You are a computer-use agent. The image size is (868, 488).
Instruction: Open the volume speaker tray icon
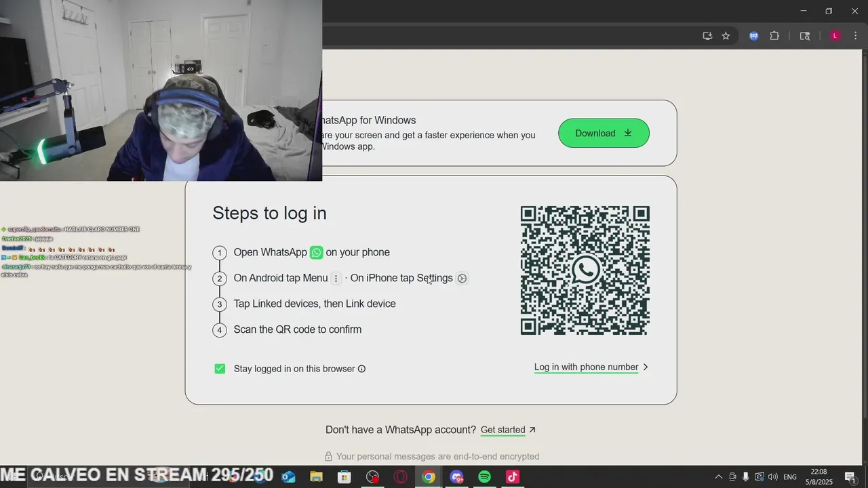point(773,477)
